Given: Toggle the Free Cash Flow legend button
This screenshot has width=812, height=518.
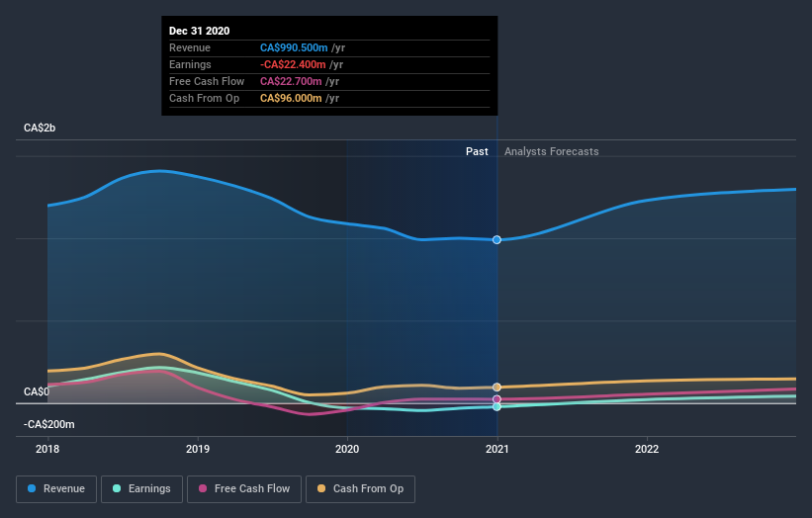Looking at the screenshot, I should pyautogui.click(x=244, y=489).
